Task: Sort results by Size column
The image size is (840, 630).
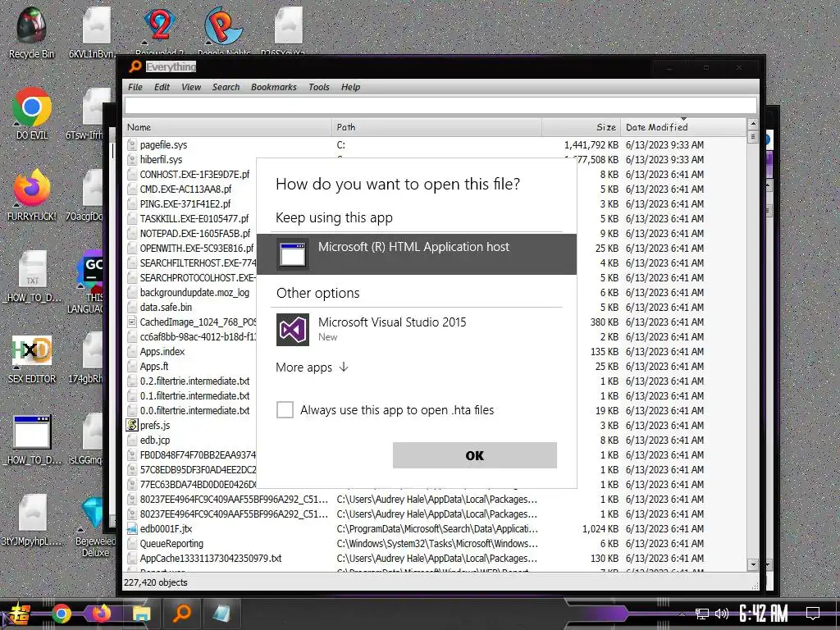Action: tap(582, 127)
